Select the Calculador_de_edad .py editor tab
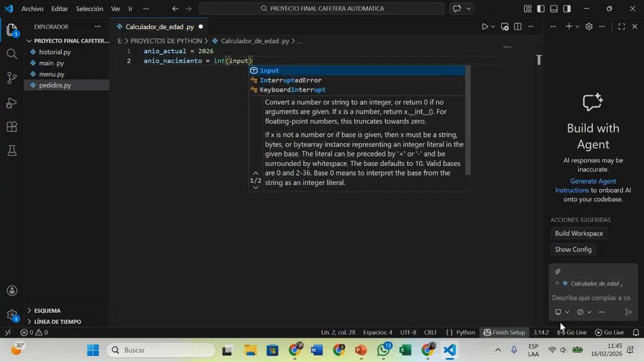644x362 pixels. [x=159, y=27]
